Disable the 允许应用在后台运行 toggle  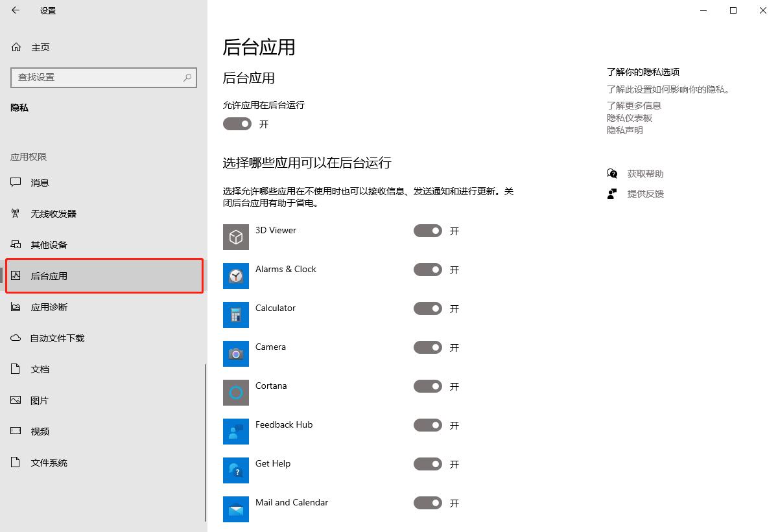coord(237,124)
